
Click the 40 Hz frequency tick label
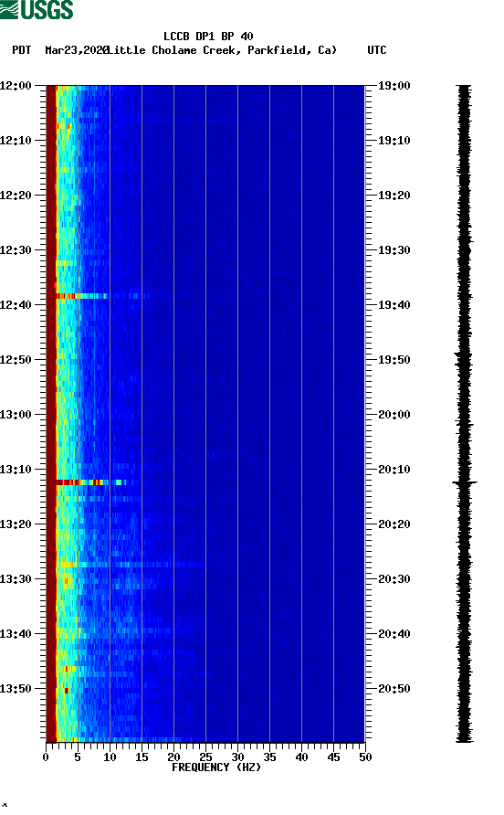tap(301, 757)
